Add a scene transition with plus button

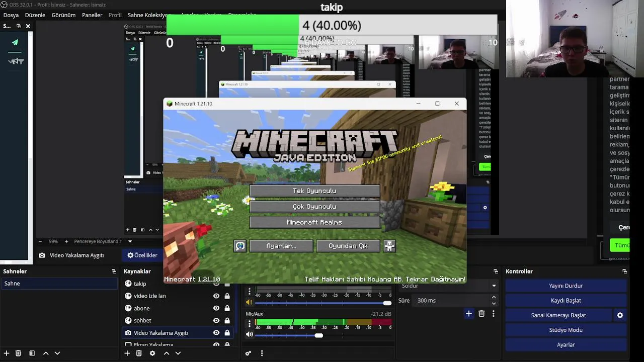(468, 314)
